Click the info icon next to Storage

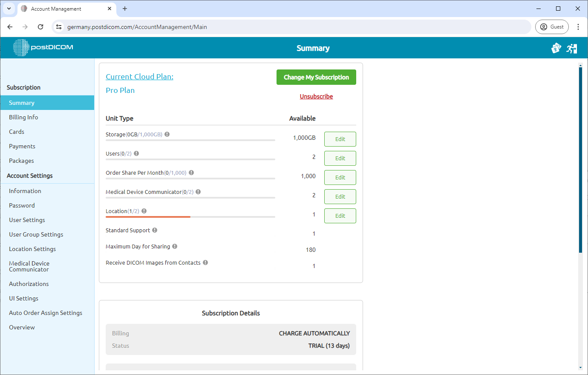(x=167, y=134)
